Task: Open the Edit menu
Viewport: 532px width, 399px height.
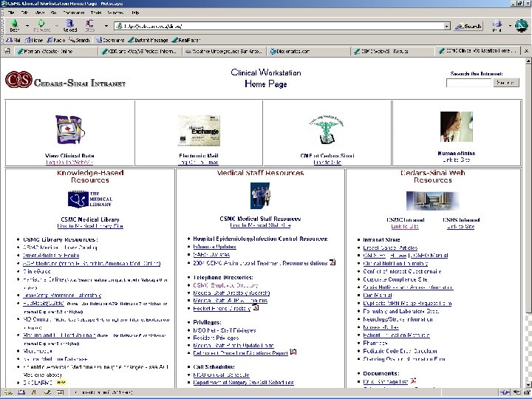Action: point(24,13)
